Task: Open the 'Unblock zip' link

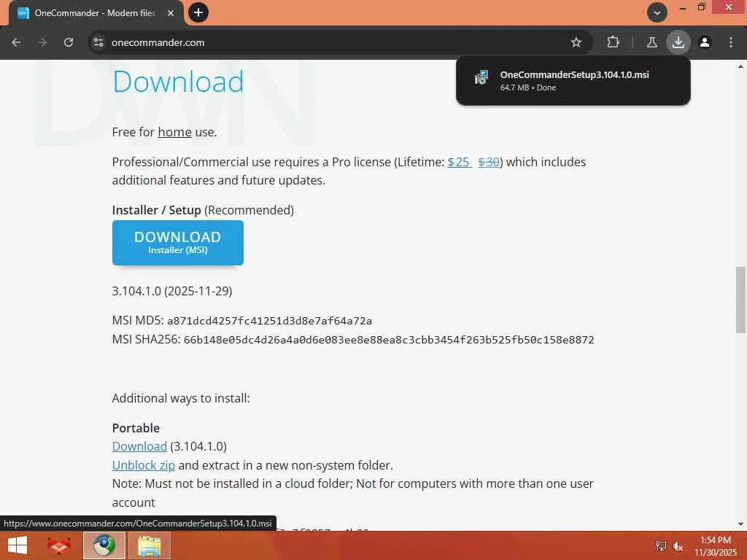Action: coord(144,465)
